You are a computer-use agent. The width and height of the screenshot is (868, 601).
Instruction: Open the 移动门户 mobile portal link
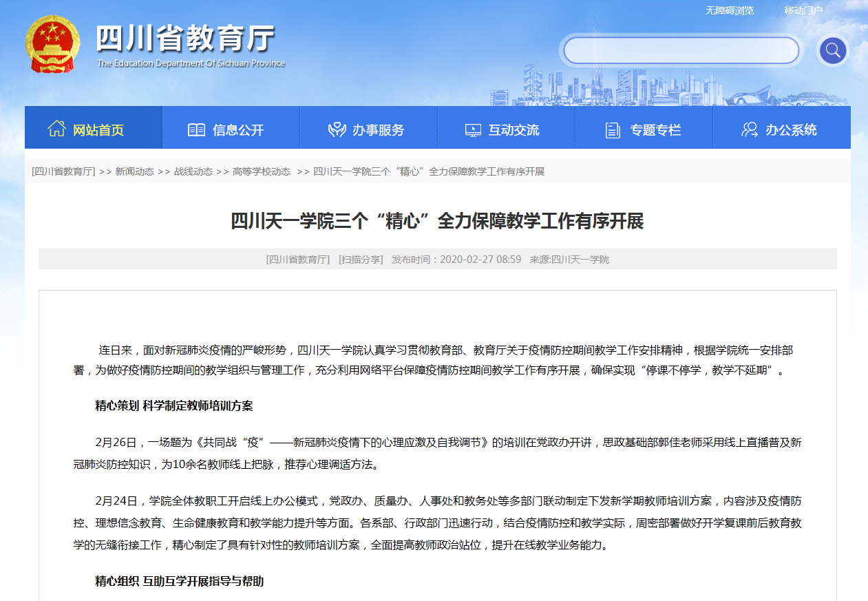[803, 10]
